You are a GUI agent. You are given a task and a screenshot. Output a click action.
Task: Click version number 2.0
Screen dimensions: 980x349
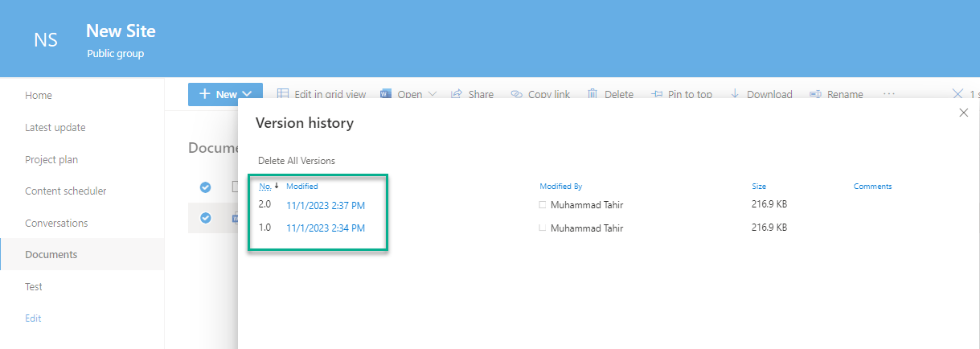pos(265,204)
